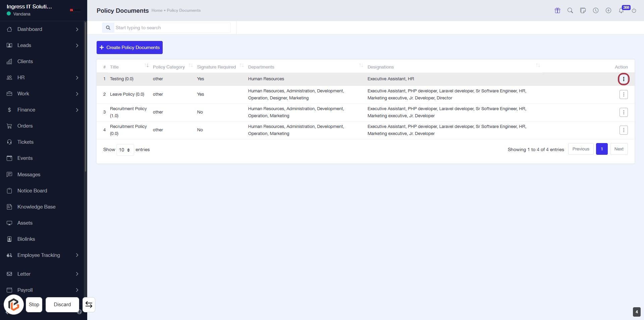644x320 pixels.
Task: Sort table by Title column header
Action: [114, 67]
